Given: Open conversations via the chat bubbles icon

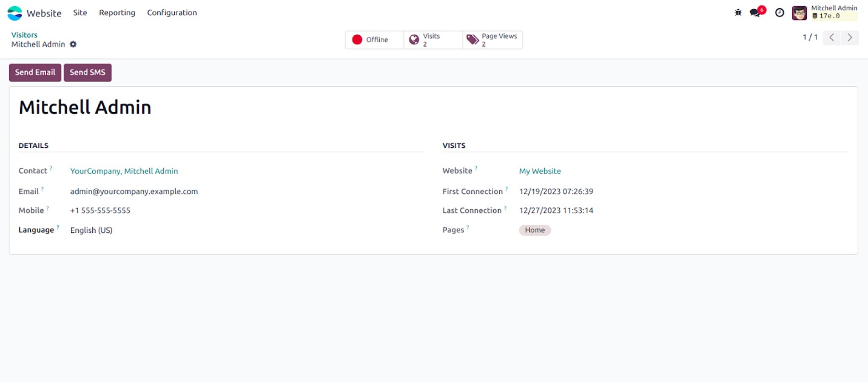Looking at the screenshot, I should point(754,12).
